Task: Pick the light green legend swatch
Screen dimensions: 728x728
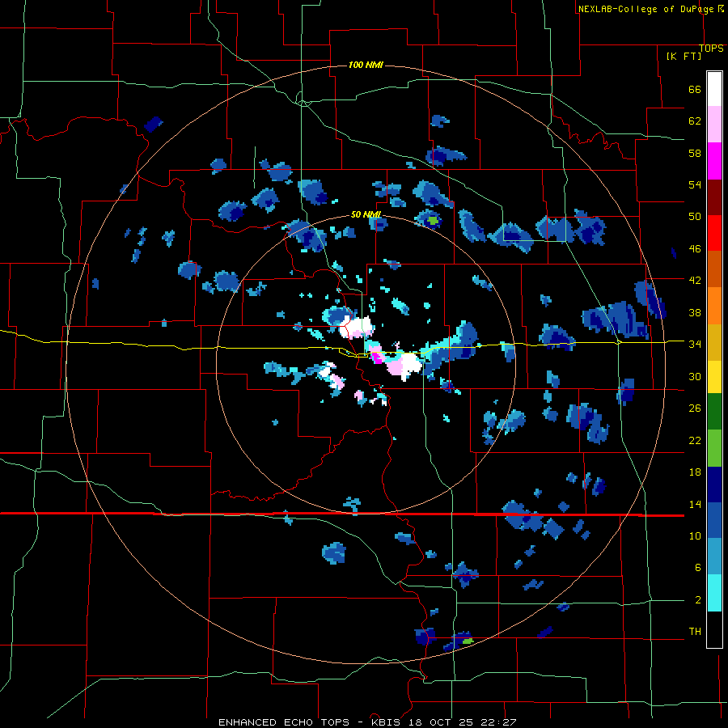Action: 714,448
